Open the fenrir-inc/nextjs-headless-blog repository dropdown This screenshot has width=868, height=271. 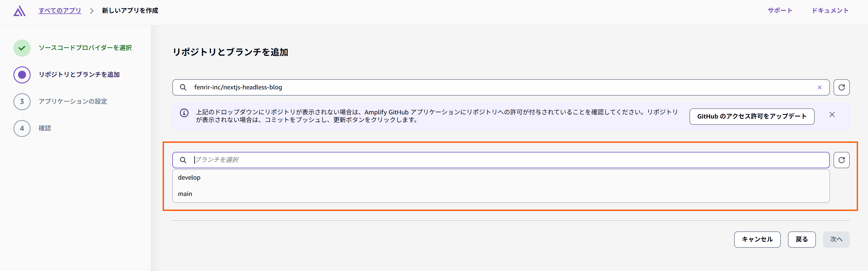(501, 87)
